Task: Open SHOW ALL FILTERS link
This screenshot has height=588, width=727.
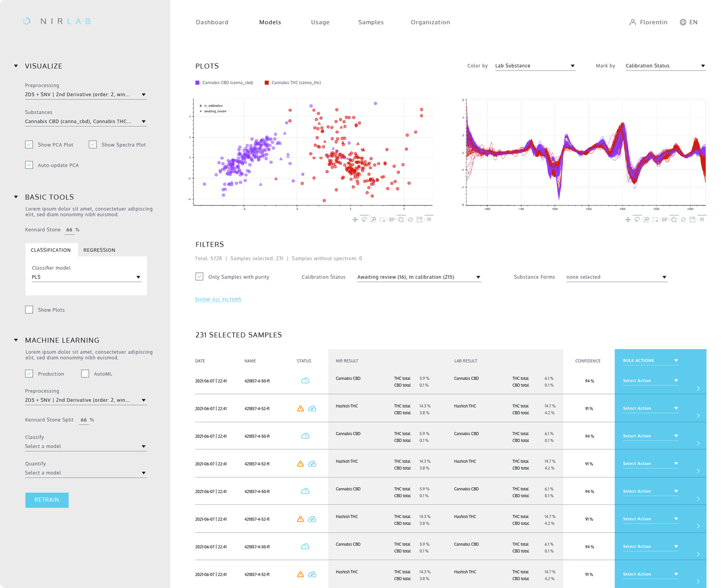Action: point(218,299)
